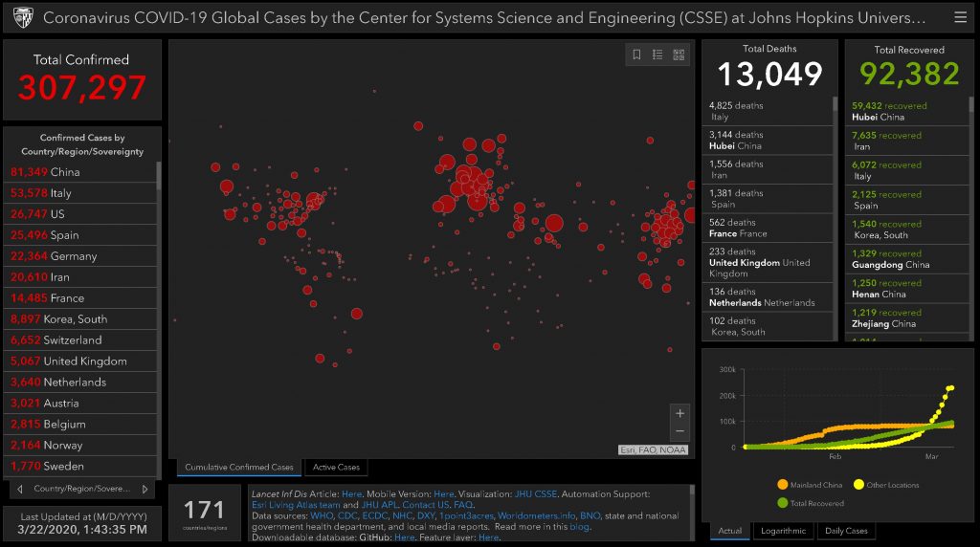Click the 1,329 recovered Guangdong China entry
980x547 pixels.
click(x=907, y=259)
